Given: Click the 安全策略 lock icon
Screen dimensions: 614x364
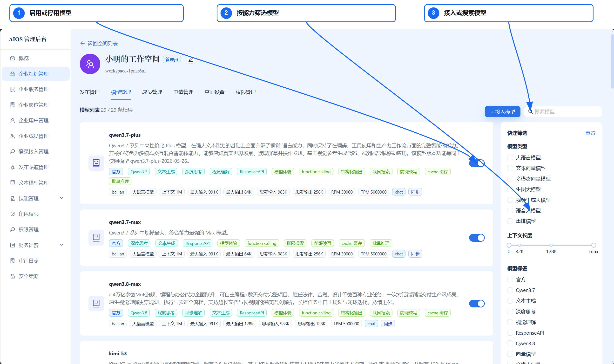Looking at the screenshot, I should [x=13, y=276].
